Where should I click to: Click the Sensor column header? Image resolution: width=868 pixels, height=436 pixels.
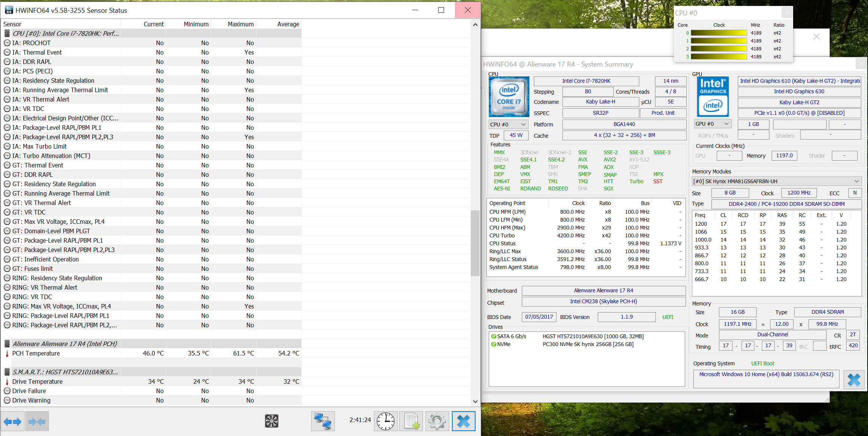61,24
